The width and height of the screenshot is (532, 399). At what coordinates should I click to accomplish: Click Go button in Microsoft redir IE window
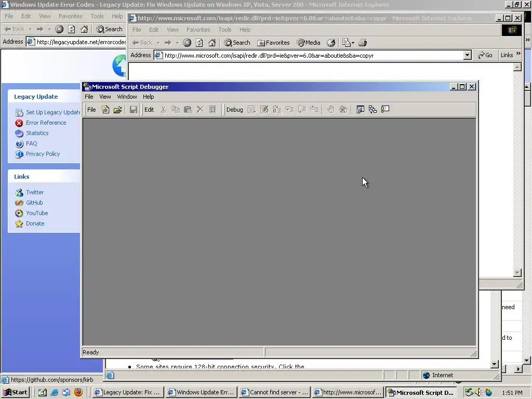point(485,55)
